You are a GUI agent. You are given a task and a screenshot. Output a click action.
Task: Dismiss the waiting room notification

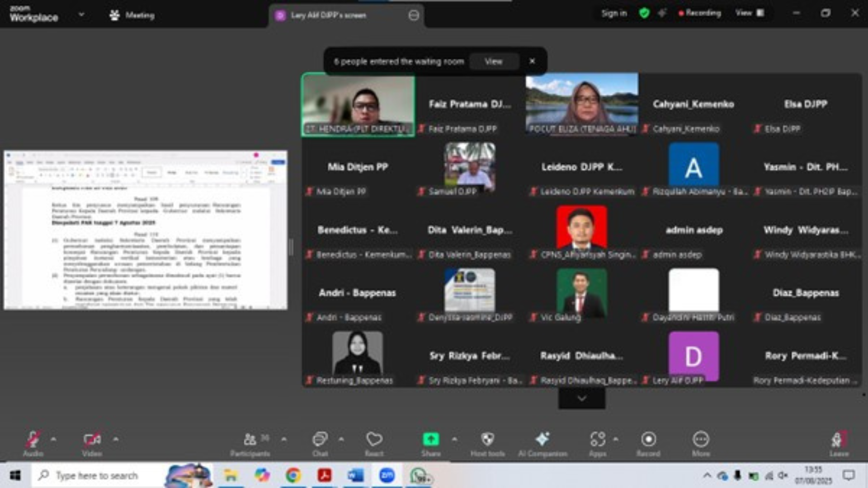tap(532, 61)
